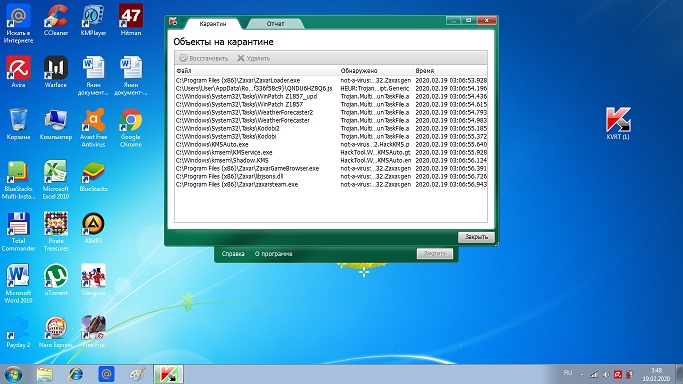This screenshot has height=384, width=683.
Task: Select the KMService.exe row
Action: (x=331, y=152)
